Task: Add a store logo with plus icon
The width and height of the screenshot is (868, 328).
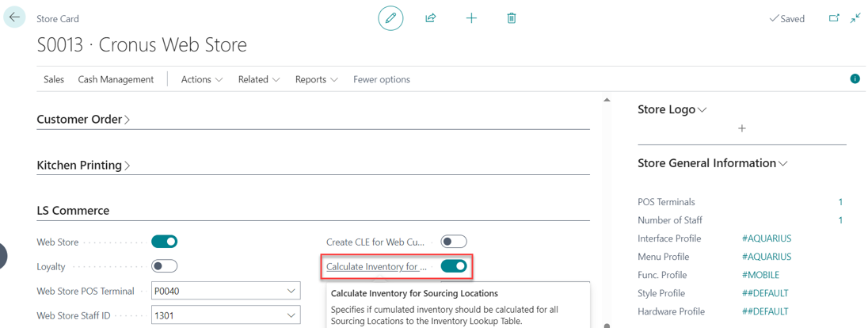Action: [x=741, y=128]
